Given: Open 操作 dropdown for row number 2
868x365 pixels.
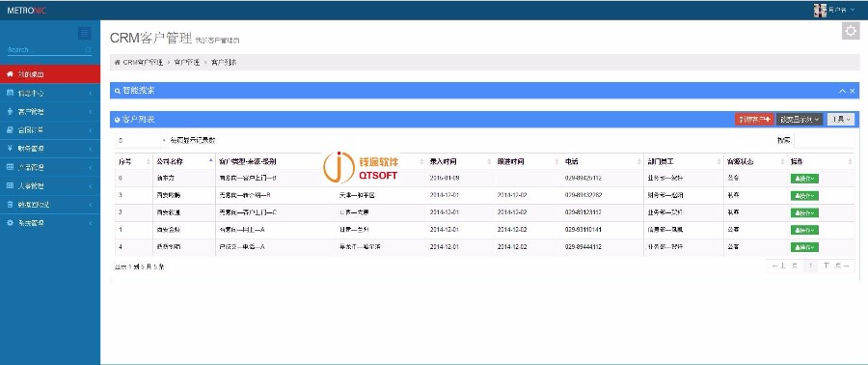Looking at the screenshot, I should click(804, 212).
